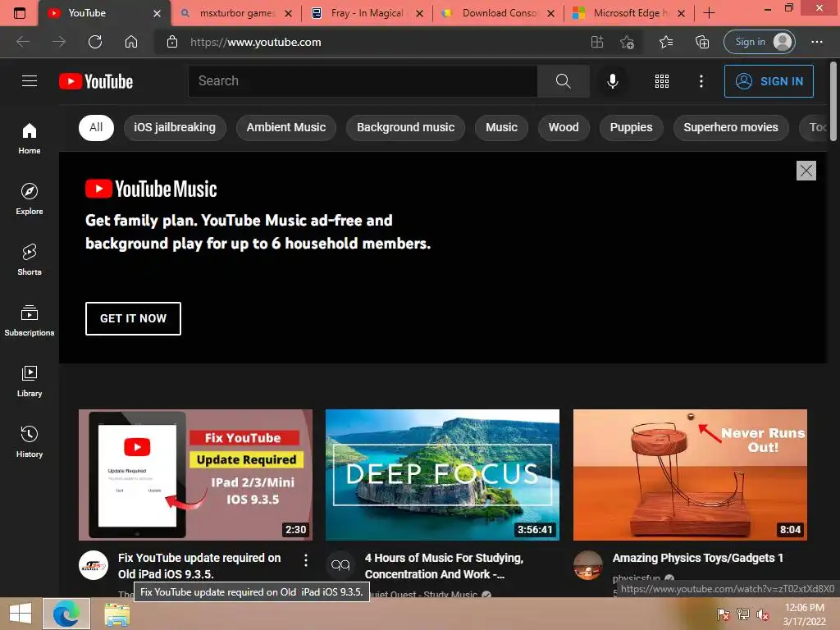Switch to the Fray - In Magical tab
The height and width of the screenshot is (630, 840).
click(367, 13)
